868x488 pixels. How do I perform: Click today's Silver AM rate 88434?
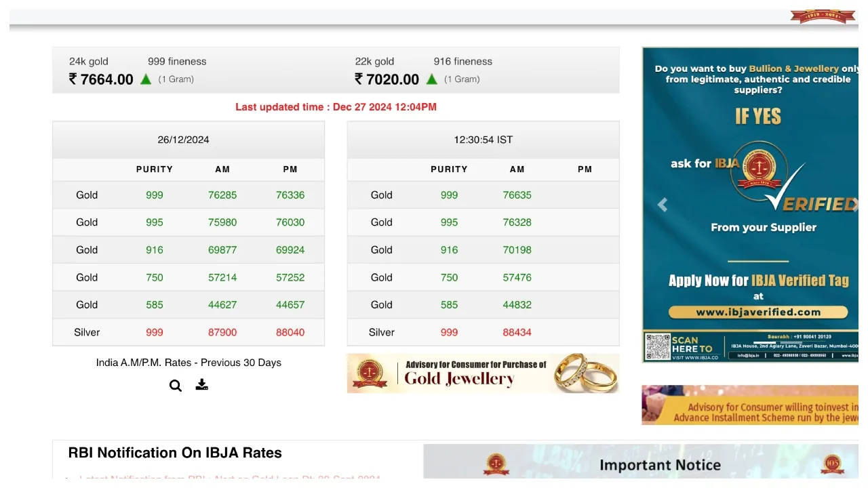point(517,332)
